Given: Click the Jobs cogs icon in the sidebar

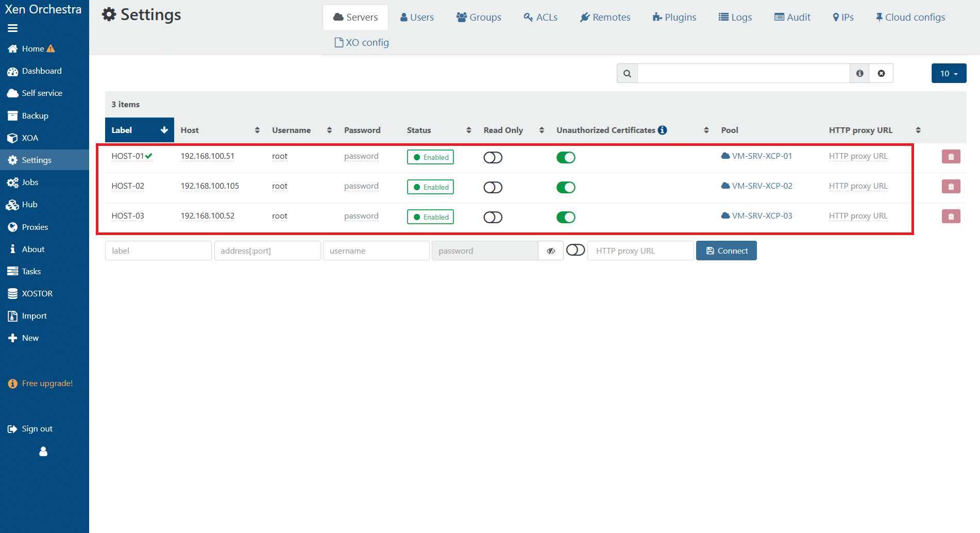Looking at the screenshot, I should [13, 182].
